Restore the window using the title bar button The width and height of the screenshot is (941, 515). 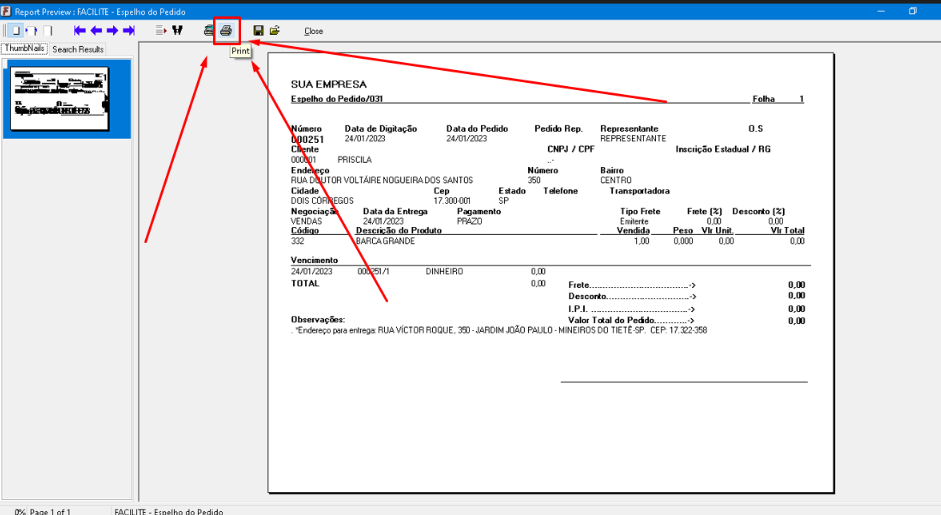(912, 10)
